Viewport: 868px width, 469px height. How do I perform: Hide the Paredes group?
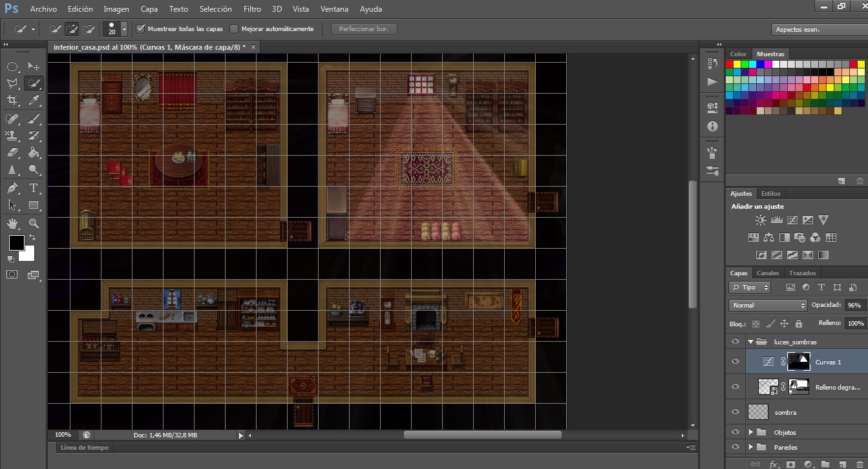click(x=735, y=447)
